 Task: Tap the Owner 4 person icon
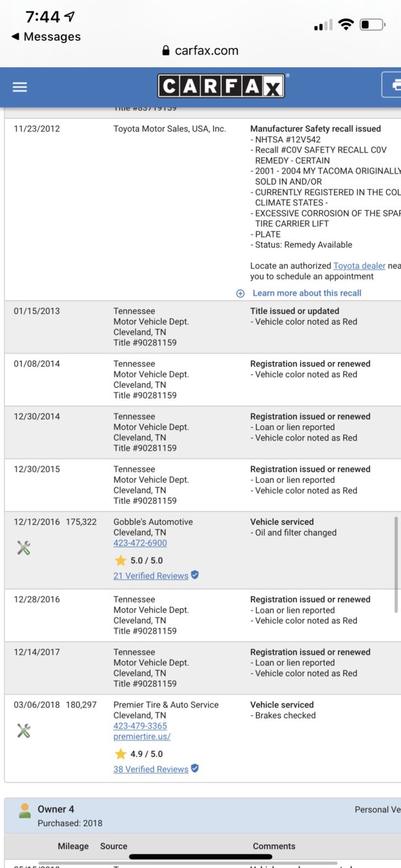25,810
